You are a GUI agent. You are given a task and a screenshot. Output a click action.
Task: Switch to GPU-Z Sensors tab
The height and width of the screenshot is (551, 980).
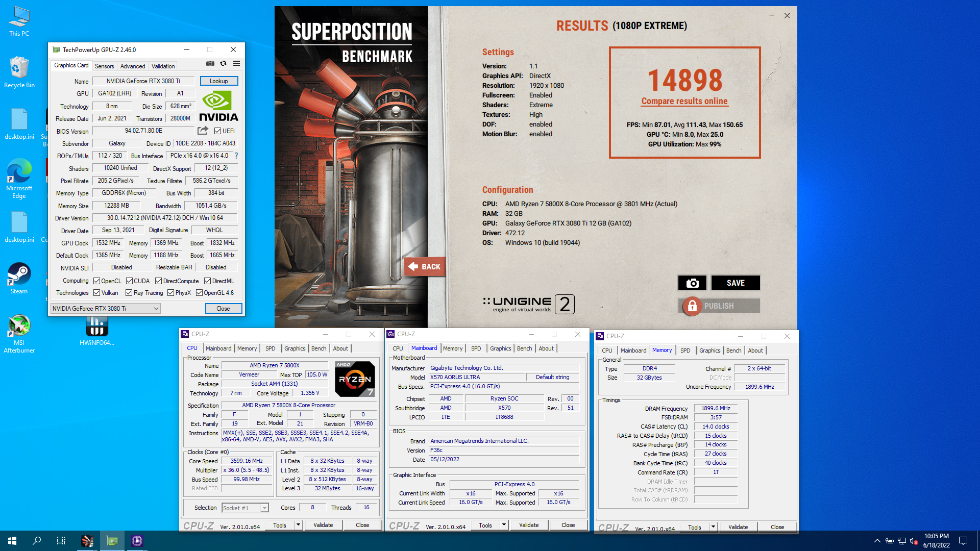(x=104, y=66)
